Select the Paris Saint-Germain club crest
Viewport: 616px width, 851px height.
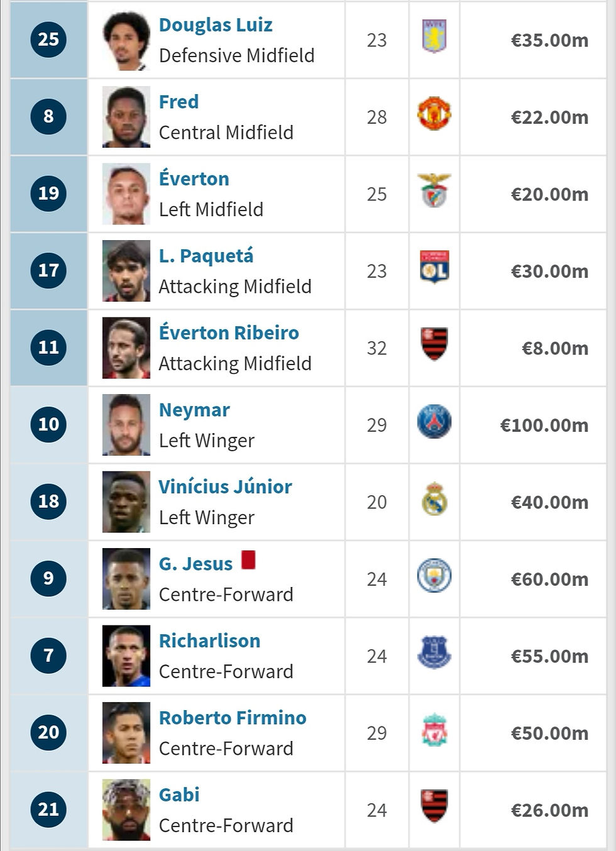click(x=434, y=422)
